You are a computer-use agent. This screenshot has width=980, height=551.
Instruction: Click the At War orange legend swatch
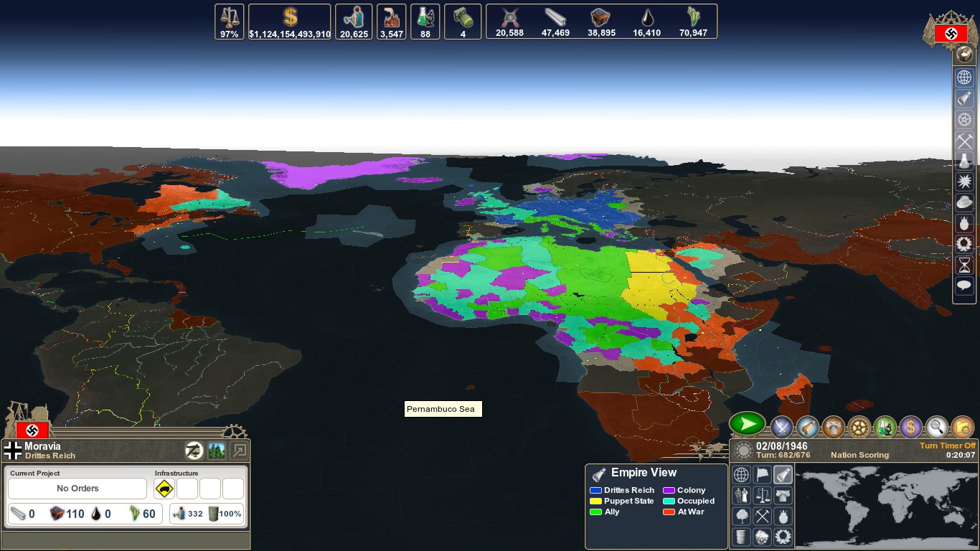(669, 512)
